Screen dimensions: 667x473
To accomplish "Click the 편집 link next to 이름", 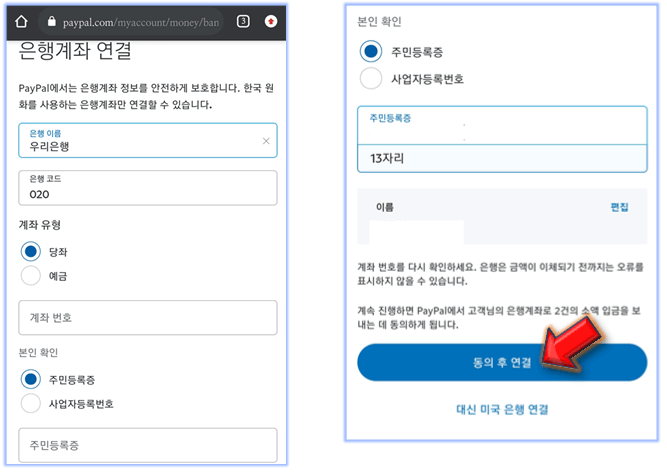I will coord(619,207).
